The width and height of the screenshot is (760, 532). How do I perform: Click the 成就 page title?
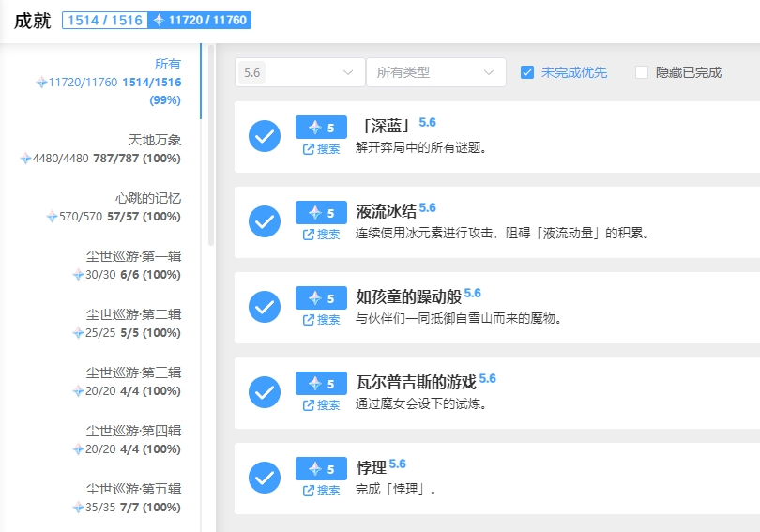[33, 21]
